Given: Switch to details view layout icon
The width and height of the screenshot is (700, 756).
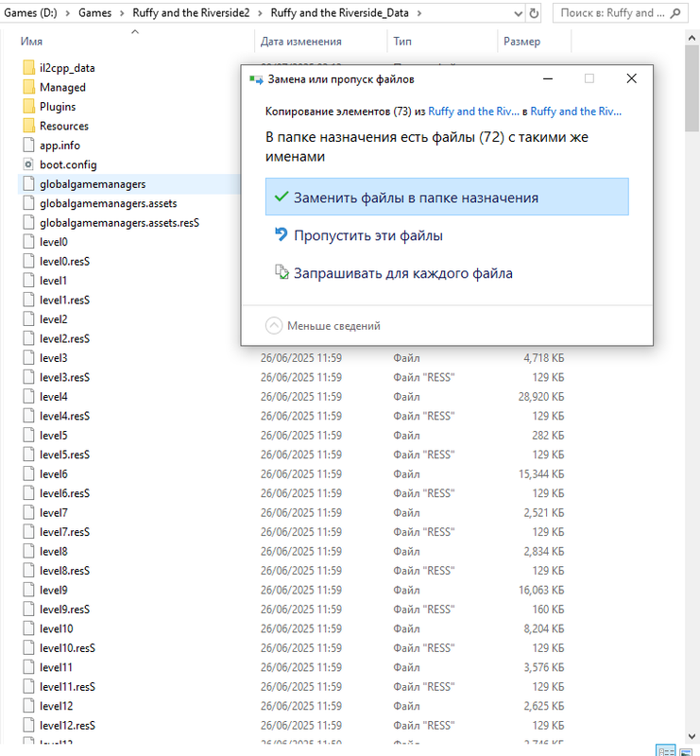Looking at the screenshot, I should pyautogui.click(x=667, y=751).
